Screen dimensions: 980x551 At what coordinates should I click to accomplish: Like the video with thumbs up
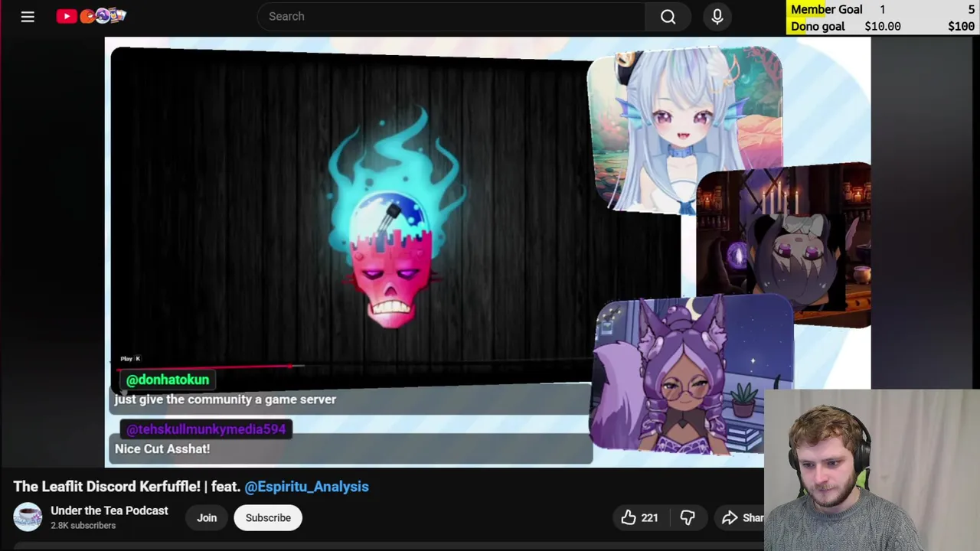[640, 518]
